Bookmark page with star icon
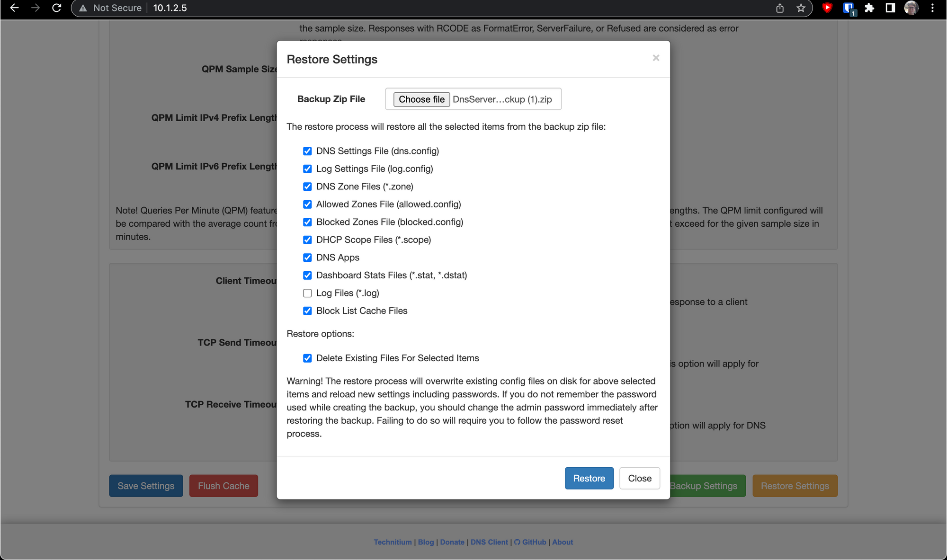The width and height of the screenshot is (947, 560). (x=801, y=8)
